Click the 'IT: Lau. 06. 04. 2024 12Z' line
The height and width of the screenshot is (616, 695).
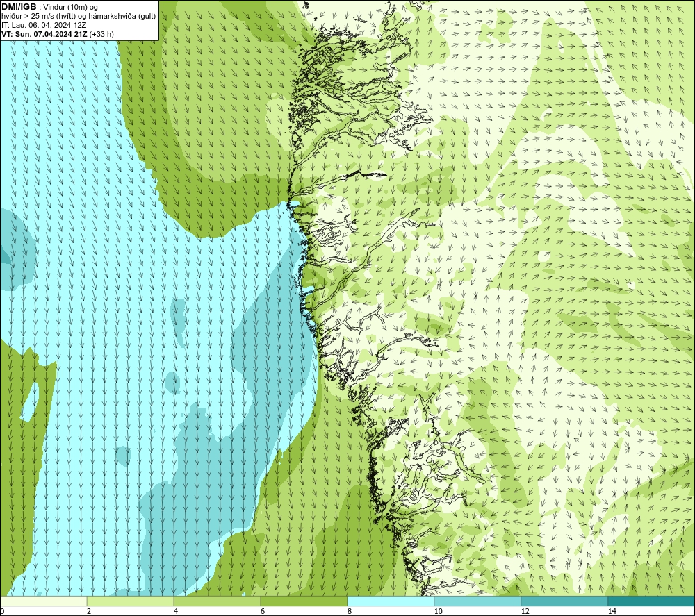click(x=44, y=25)
